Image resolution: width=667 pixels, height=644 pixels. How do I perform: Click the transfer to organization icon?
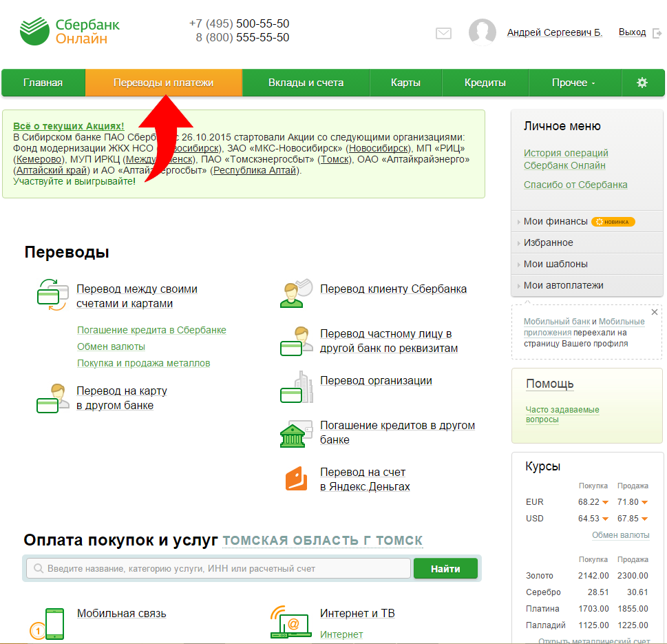[x=297, y=387]
